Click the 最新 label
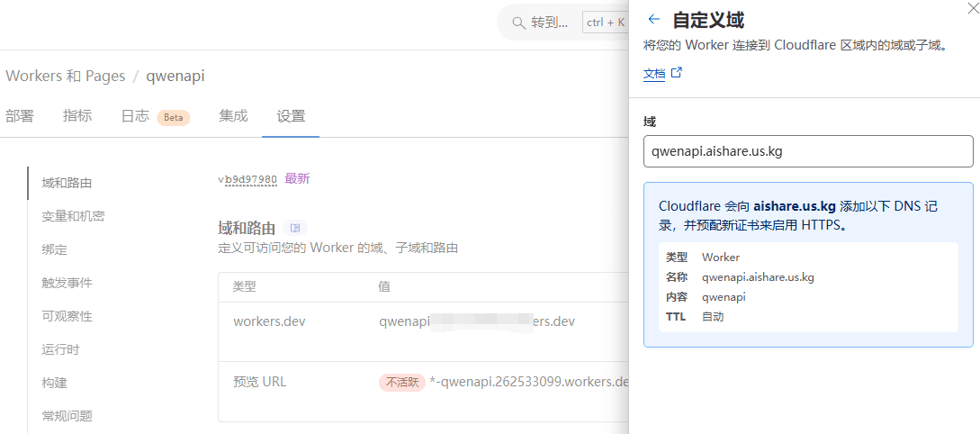 [x=298, y=179]
